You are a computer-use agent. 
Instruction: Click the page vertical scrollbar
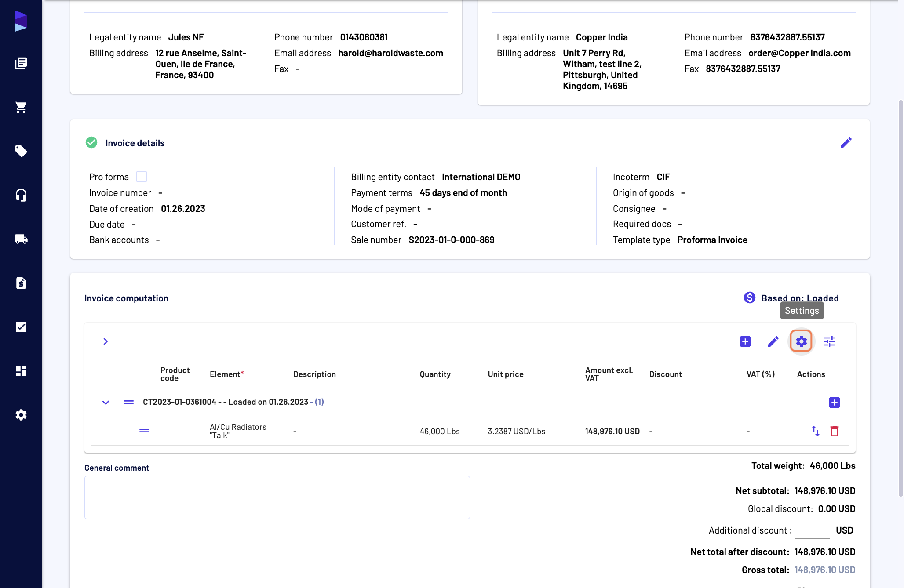click(x=900, y=299)
